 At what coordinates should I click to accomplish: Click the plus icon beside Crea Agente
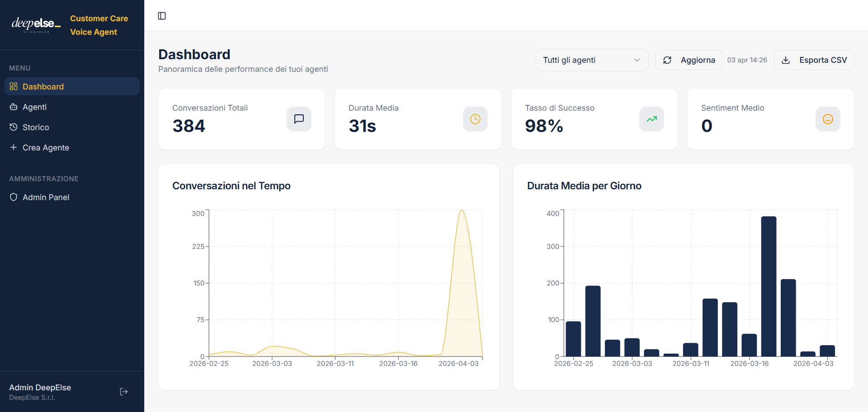[x=14, y=147]
